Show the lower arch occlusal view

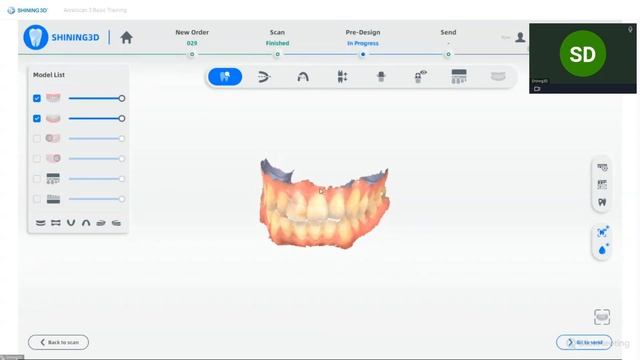(71, 223)
